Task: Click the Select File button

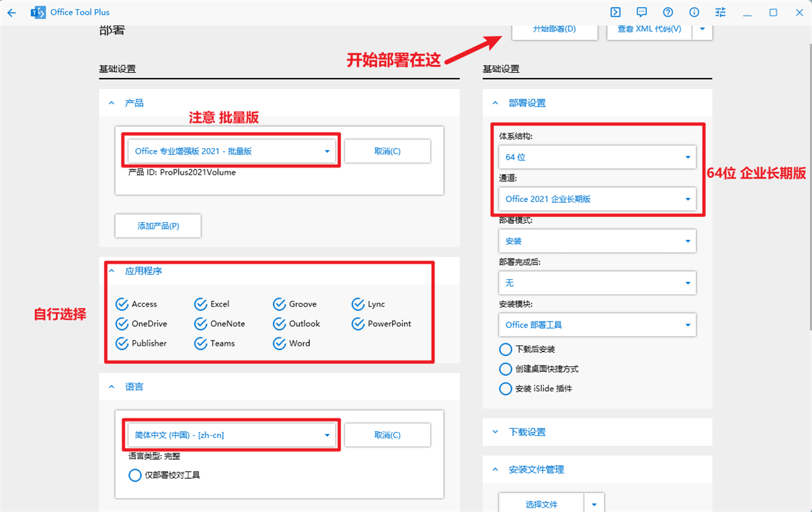Action: (x=542, y=504)
